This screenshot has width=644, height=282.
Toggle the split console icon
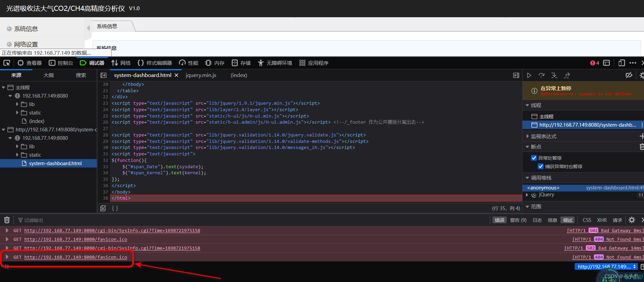click(x=606, y=63)
